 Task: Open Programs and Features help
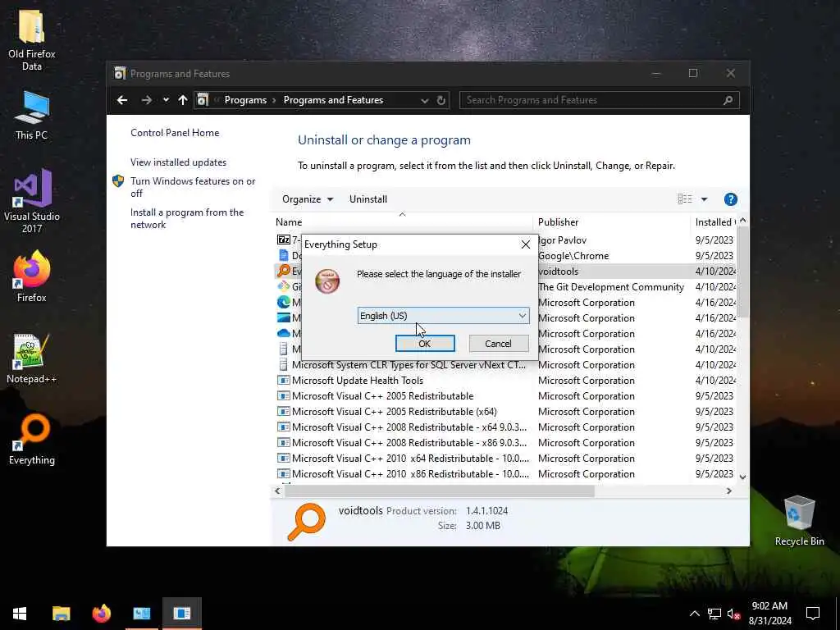(730, 199)
